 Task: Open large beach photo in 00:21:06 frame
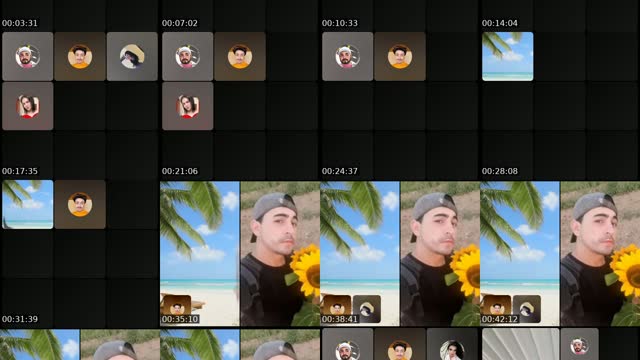coord(200,253)
